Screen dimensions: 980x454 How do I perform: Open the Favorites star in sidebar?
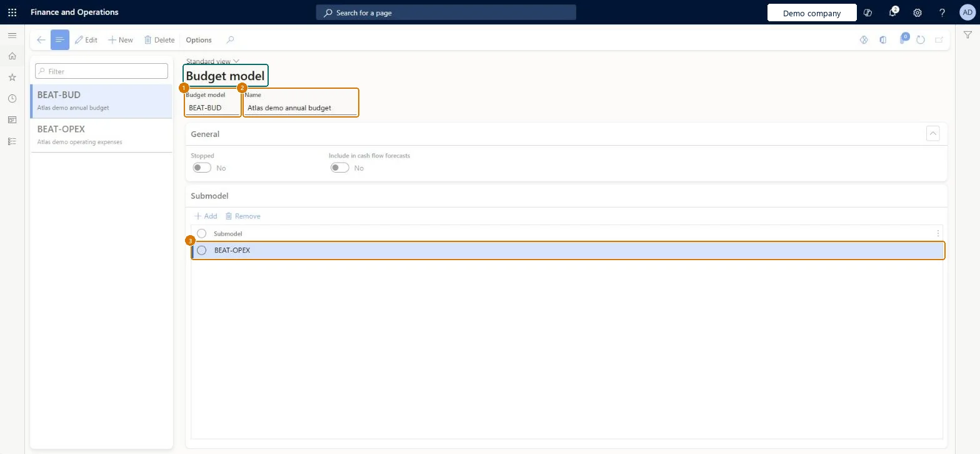tap(12, 78)
